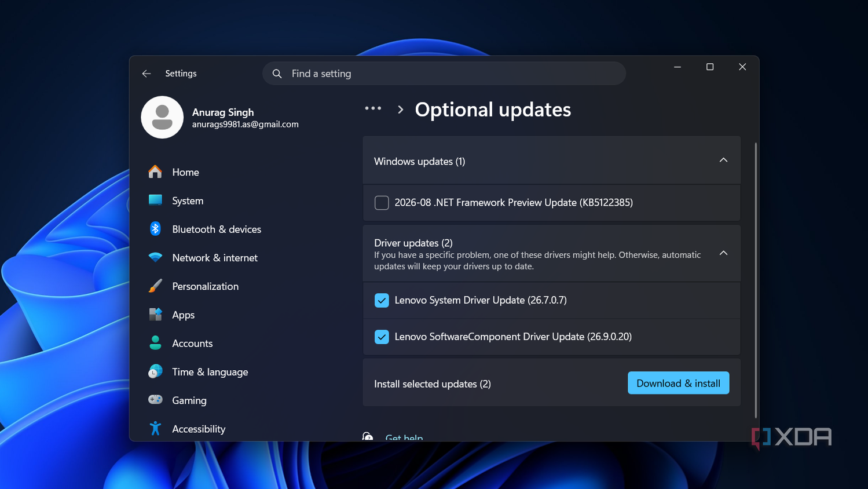
Task: Click the Home house icon
Action: [155, 172]
